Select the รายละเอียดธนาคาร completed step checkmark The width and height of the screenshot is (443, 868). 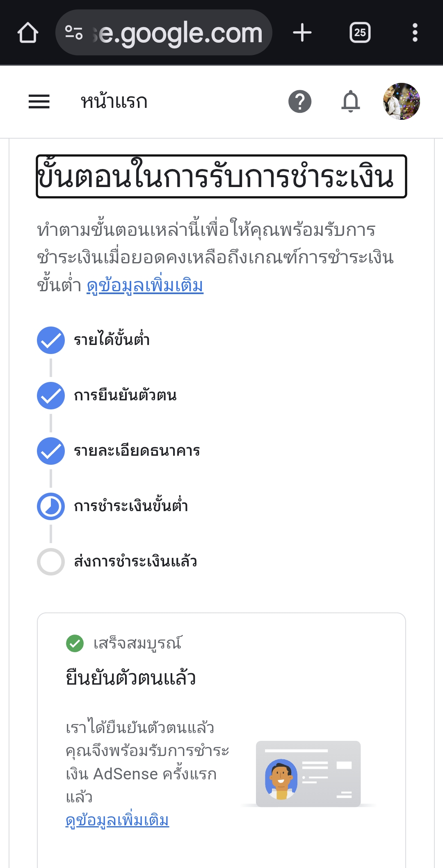coord(51,451)
